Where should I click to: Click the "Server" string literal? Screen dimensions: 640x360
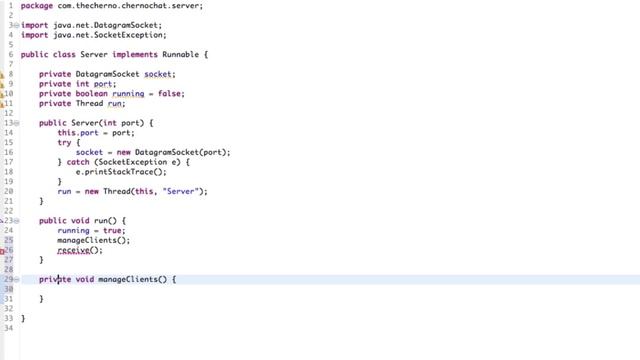point(180,191)
